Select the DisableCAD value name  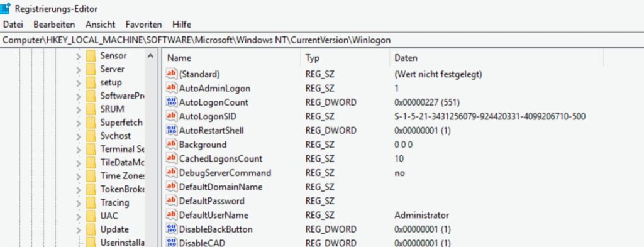202,243
